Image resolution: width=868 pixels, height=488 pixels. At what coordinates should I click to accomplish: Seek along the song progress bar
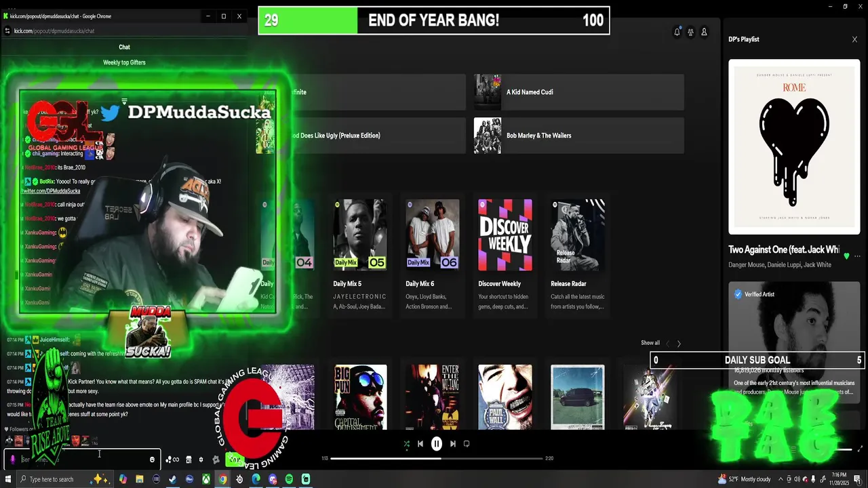(x=437, y=459)
